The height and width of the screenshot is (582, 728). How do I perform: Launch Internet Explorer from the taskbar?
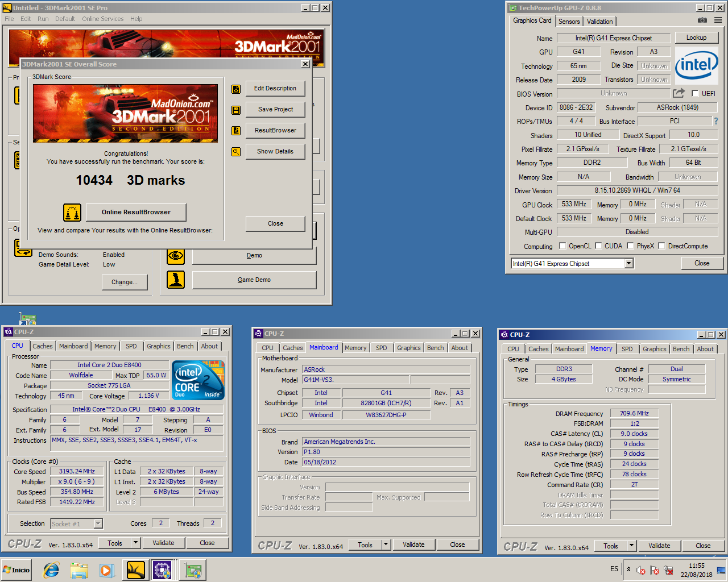[x=51, y=570]
